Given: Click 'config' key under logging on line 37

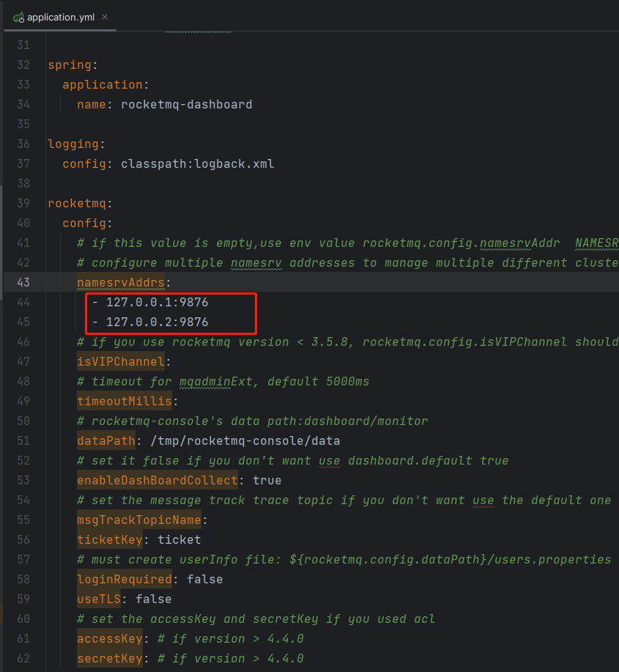Looking at the screenshot, I should tap(84, 164).
